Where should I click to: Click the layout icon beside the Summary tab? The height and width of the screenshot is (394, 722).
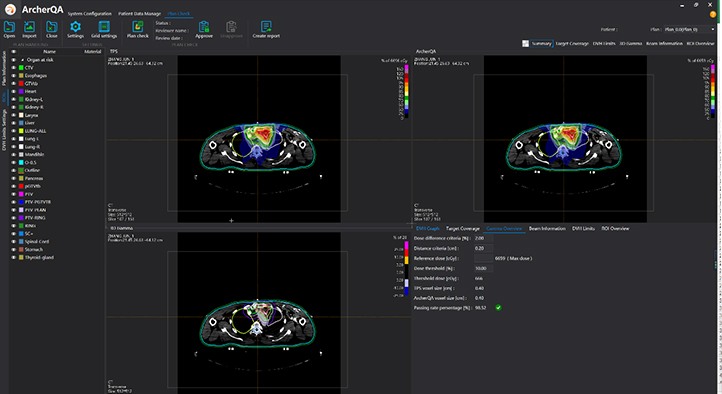click(x=525, y=43)
